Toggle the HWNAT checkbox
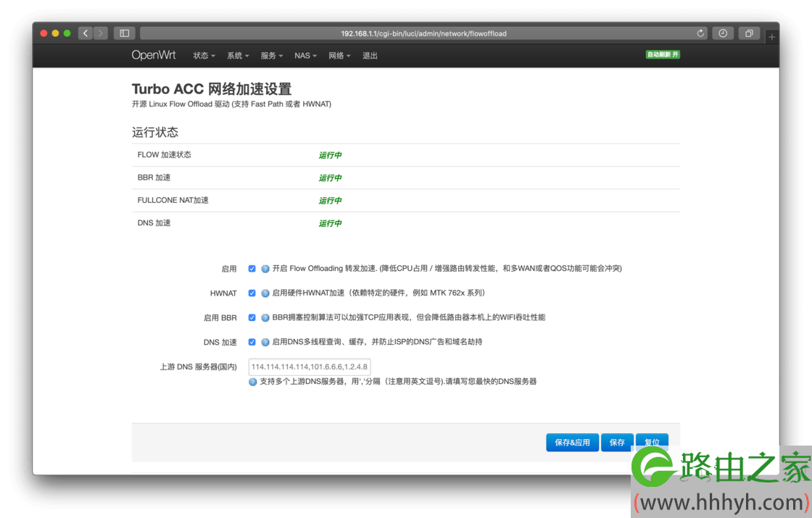The width and height of the screenshot is (812, 518). [252, 293]
